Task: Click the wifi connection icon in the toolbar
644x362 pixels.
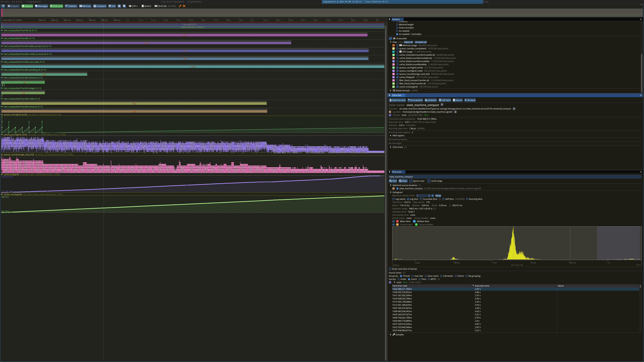Action: point(3,6)
